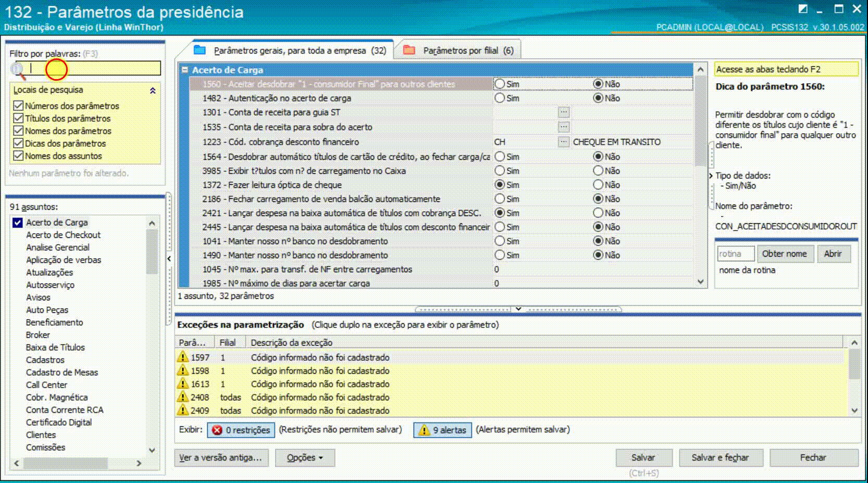The height and width of the screenshot is (483, 868).
Task: Select Certificado Digital subject
Action: [59, 422]
